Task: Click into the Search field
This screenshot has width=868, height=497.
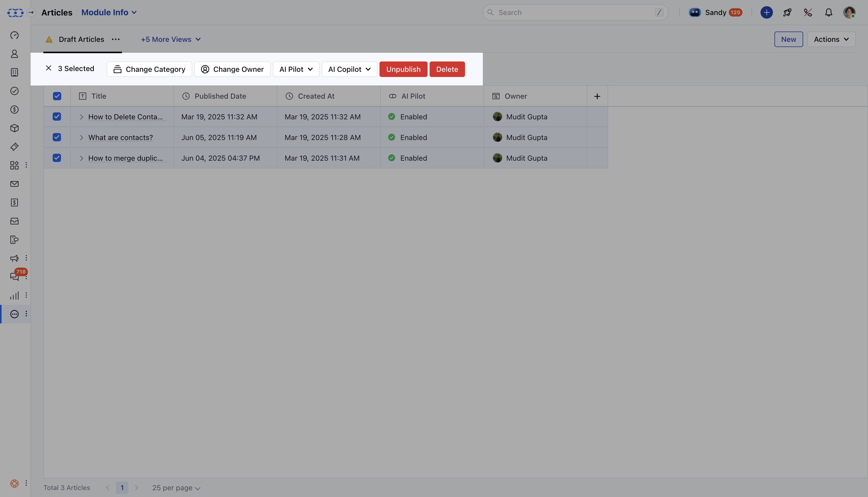Action: [575, 13]
